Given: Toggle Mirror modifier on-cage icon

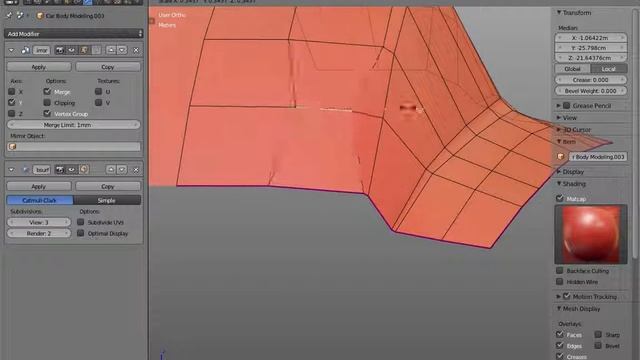Looking at the screenshot, I should (96, 50).
